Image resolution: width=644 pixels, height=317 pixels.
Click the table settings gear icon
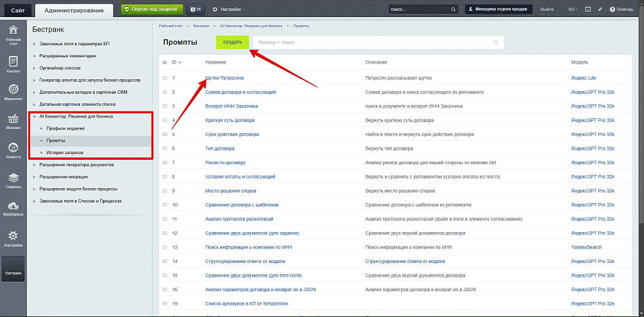(165, 62)
